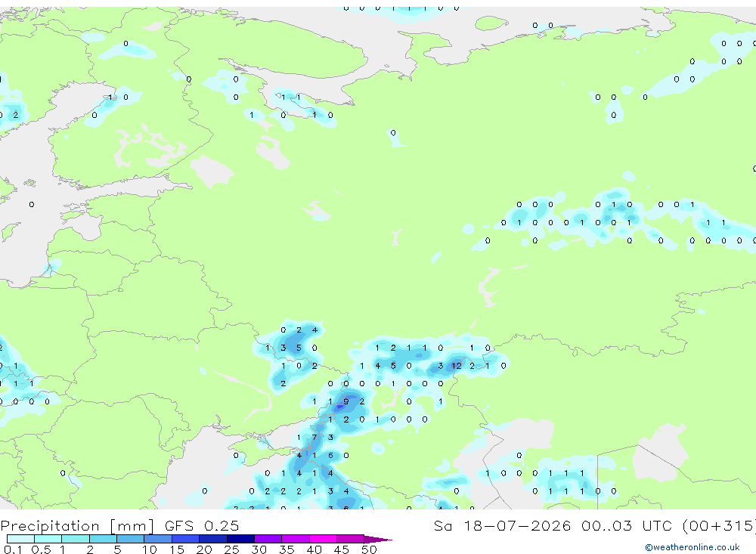This screenshot has height=554, width=756.
Task: Click the map precipitation value "12"
Action: (456, 366)
